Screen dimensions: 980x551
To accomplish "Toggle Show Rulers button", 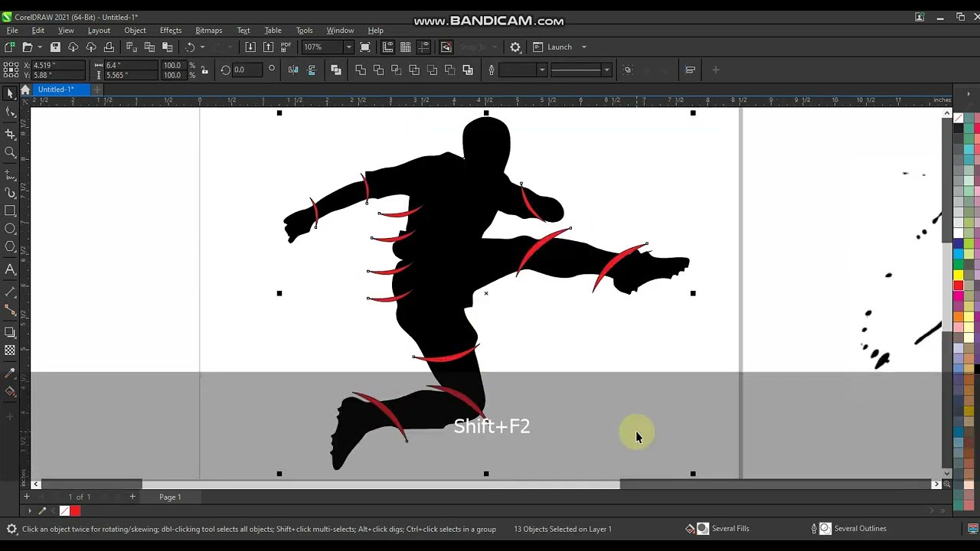I will click(387, 47).
